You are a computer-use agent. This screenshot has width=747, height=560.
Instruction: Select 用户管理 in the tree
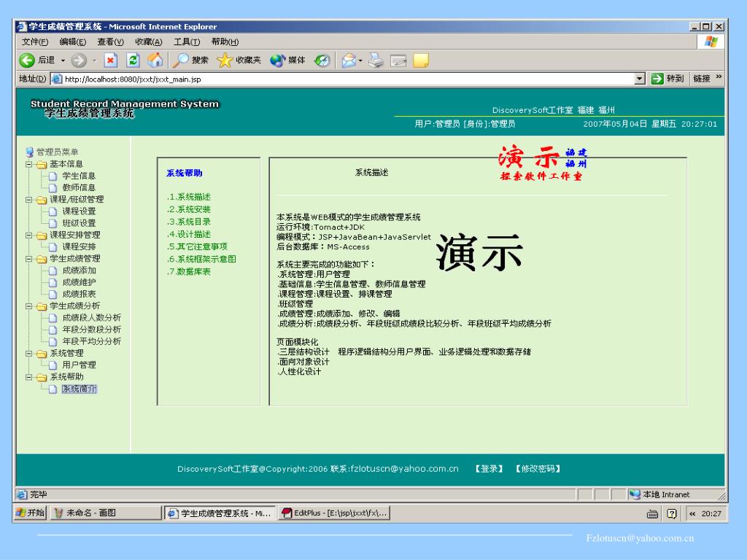pyautogui.click(x=79, y=365)
